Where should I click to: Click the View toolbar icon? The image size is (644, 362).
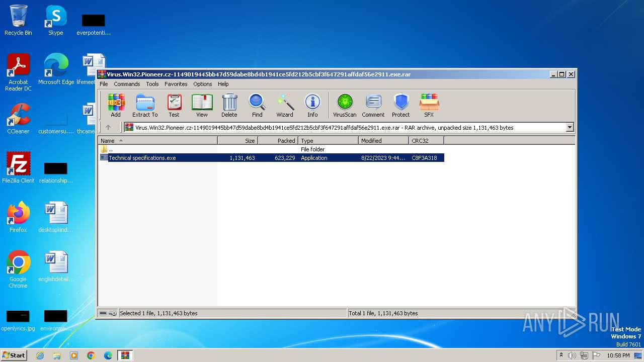click(x=202, y=106)
